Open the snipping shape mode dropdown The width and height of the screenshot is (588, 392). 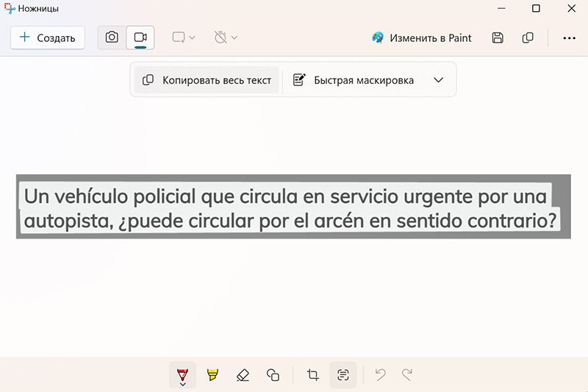(184, 38)
